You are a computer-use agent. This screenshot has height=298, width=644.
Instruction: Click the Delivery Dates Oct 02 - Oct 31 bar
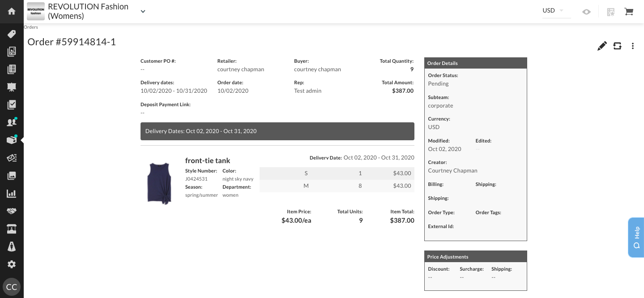(277, 131)
